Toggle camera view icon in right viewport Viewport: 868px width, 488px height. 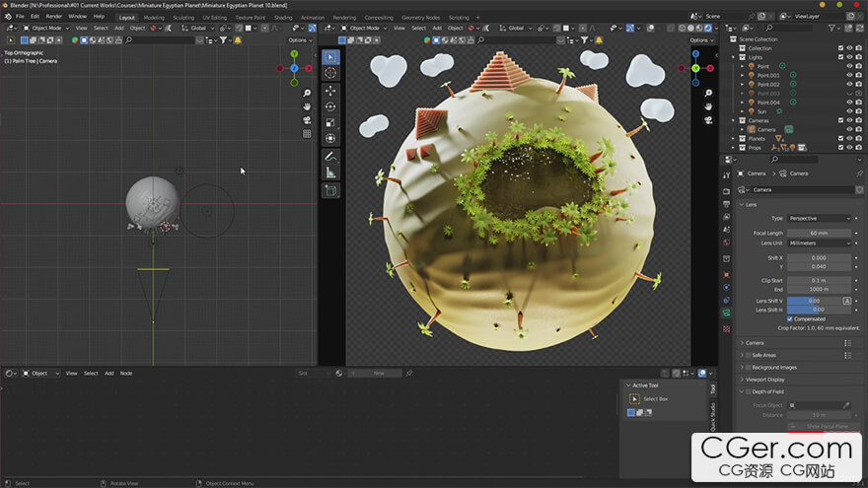coord(708,120)
